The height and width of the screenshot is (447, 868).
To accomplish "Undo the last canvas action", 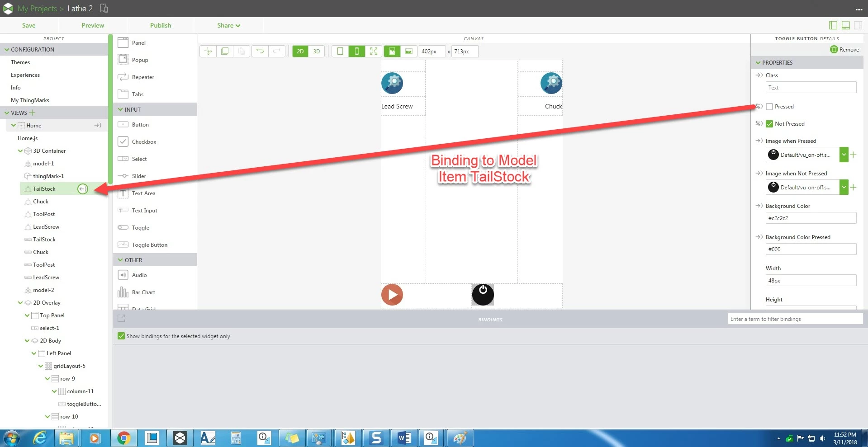I will 260,52.
